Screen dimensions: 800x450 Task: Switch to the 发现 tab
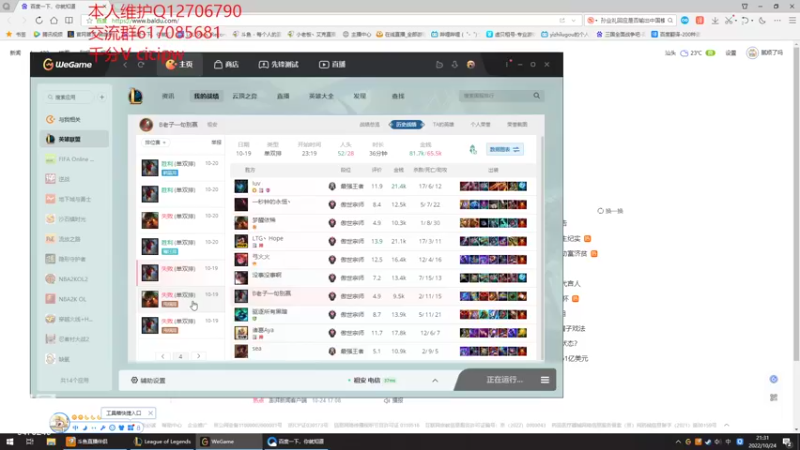(360, 96)
